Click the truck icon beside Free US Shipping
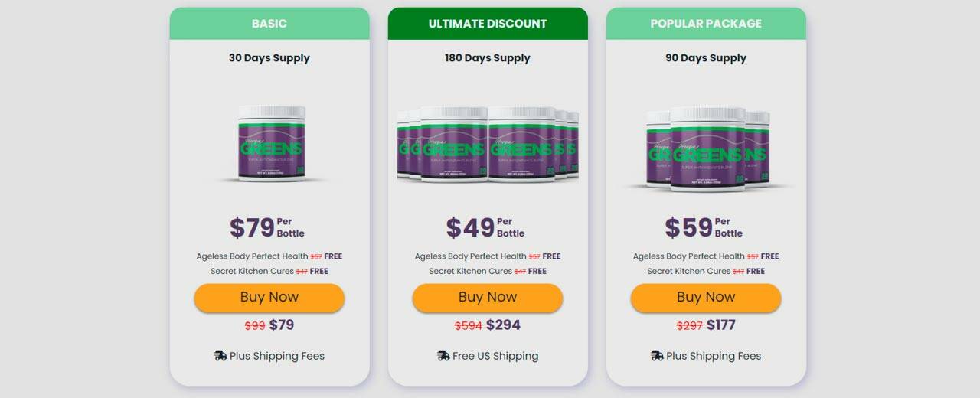The height and width of the screenshot is (398, 980). tap(443, 356)
